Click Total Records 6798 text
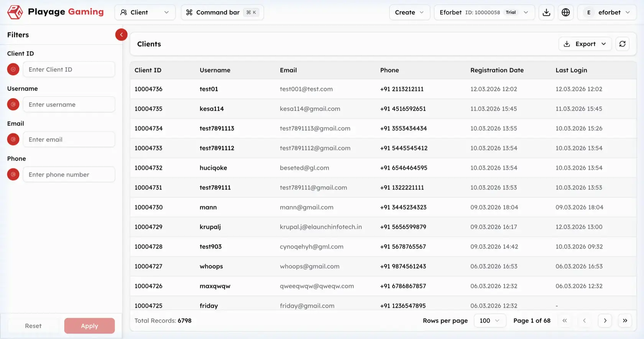Screen dimensions: 644x339 [163, 321]
